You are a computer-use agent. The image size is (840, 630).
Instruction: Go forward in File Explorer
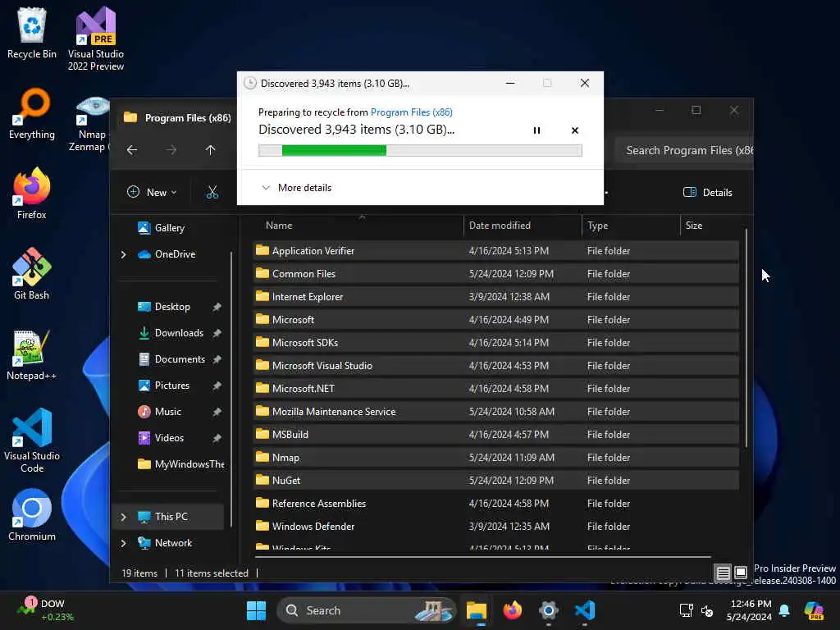coord(171,150)
